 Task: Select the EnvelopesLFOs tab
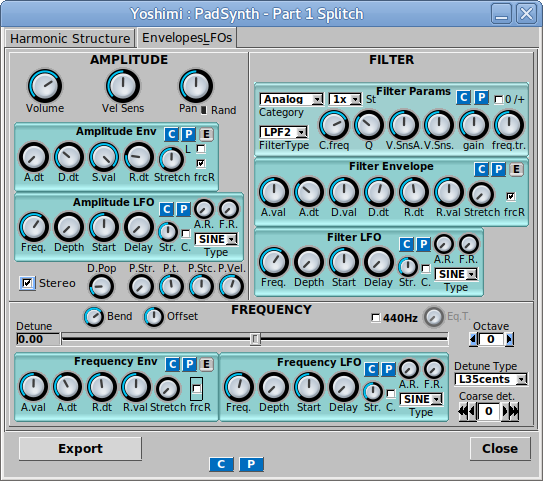(187, 37)
